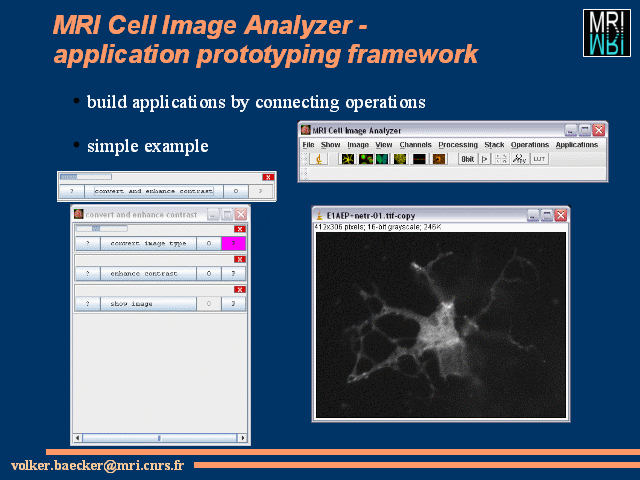The width and height of the screenshot is (640, 480).
Task: Open the Applications menu
Action: (576, 144)
